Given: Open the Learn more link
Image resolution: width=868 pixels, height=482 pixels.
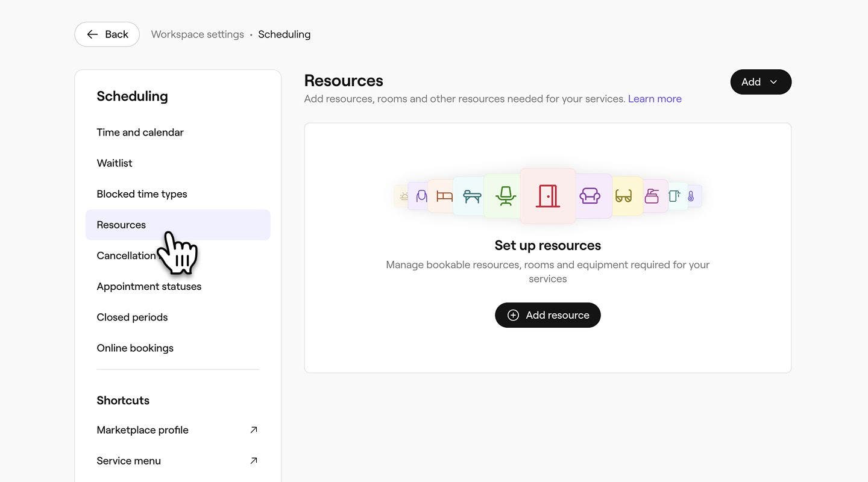Looking at the screenshot, I should pos(655,98).
